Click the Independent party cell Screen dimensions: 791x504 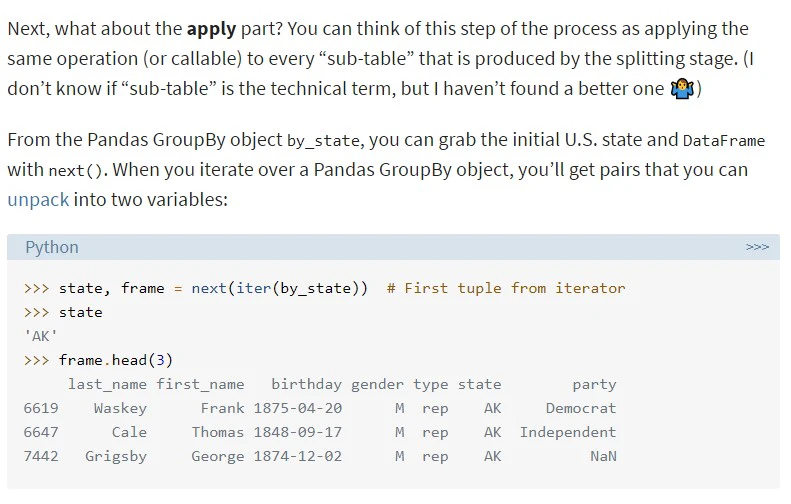pyautogui.click(x=568, y=432)
